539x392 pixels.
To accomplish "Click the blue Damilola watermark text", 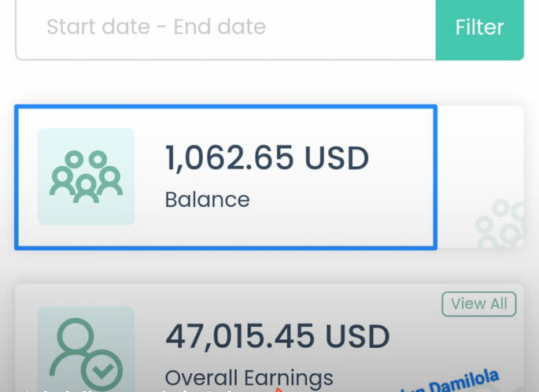I will [454, 382].
